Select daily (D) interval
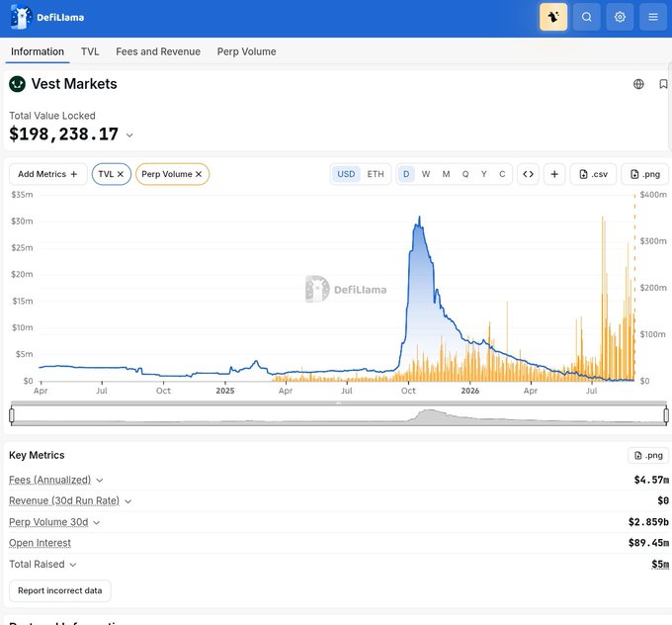672x625 pixels. (406, 174)
